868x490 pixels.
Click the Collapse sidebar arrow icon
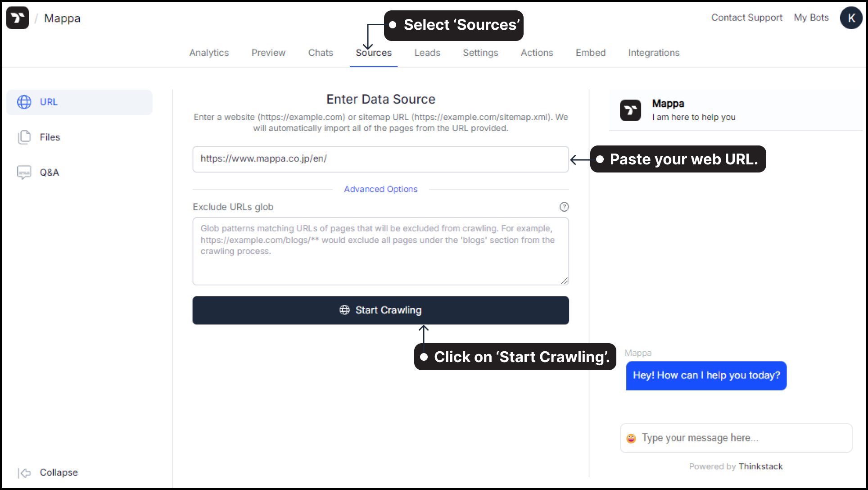coord(24,472)
